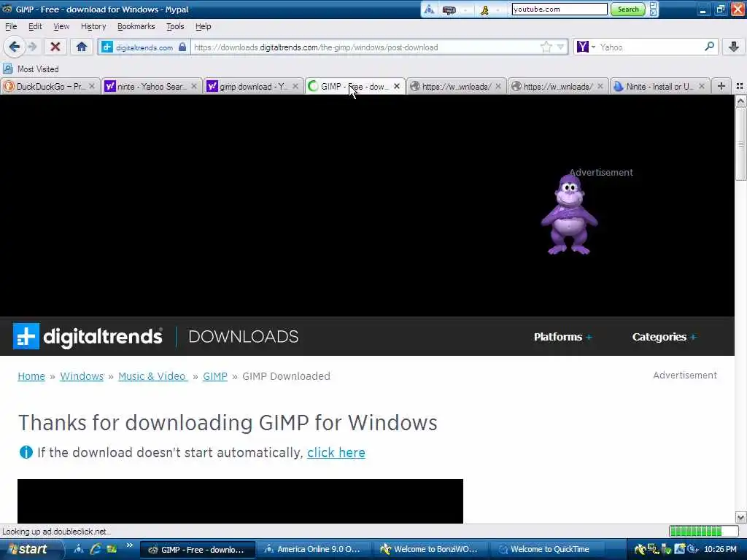Open the File menu
This screenshot has height=560, width=747.
(x=11, y=27)
